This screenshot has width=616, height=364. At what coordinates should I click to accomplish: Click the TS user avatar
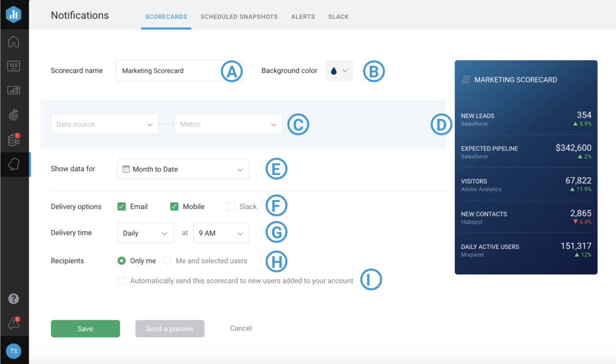(14, 351)
